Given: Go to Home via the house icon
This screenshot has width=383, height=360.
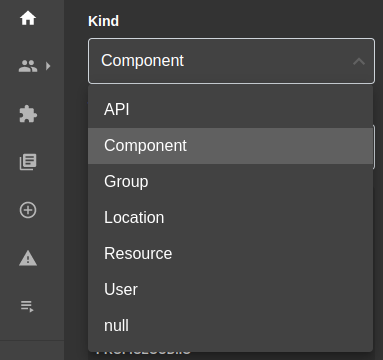Looking at the screenshot, I should click(x=28, y=18).
